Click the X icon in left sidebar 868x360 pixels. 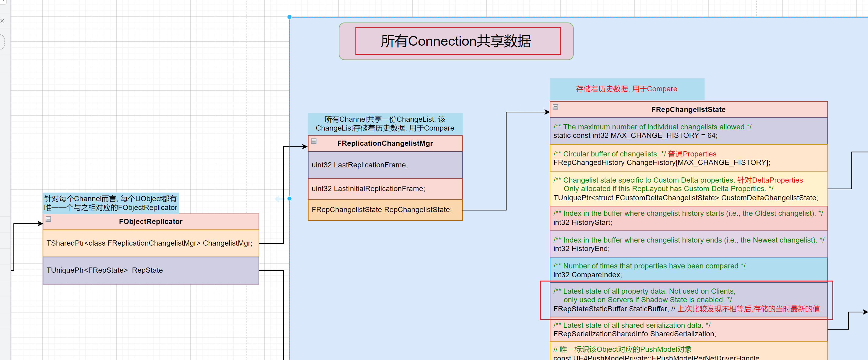[2, 21]
